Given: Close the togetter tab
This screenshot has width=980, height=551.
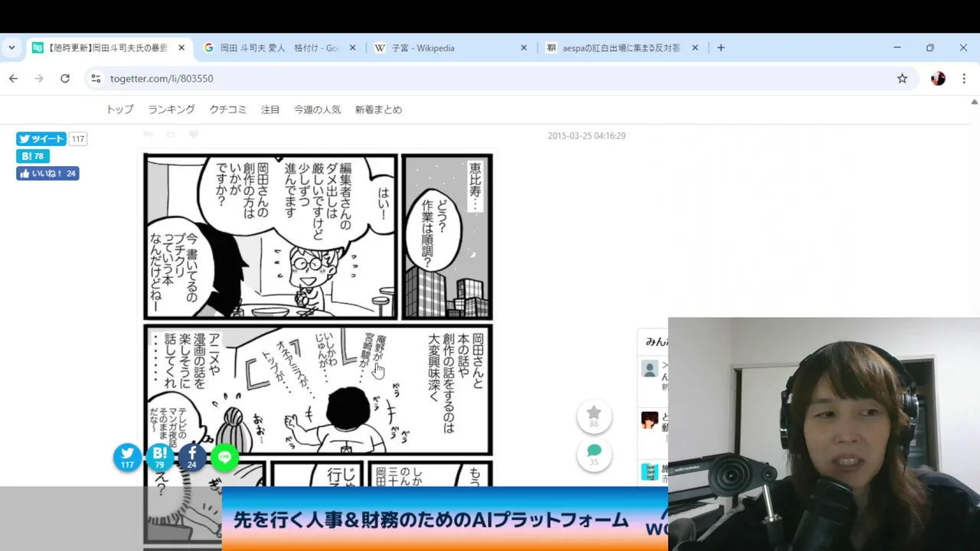Looking at the screenshot, I should pyautogui.click(x=181, y=47).
